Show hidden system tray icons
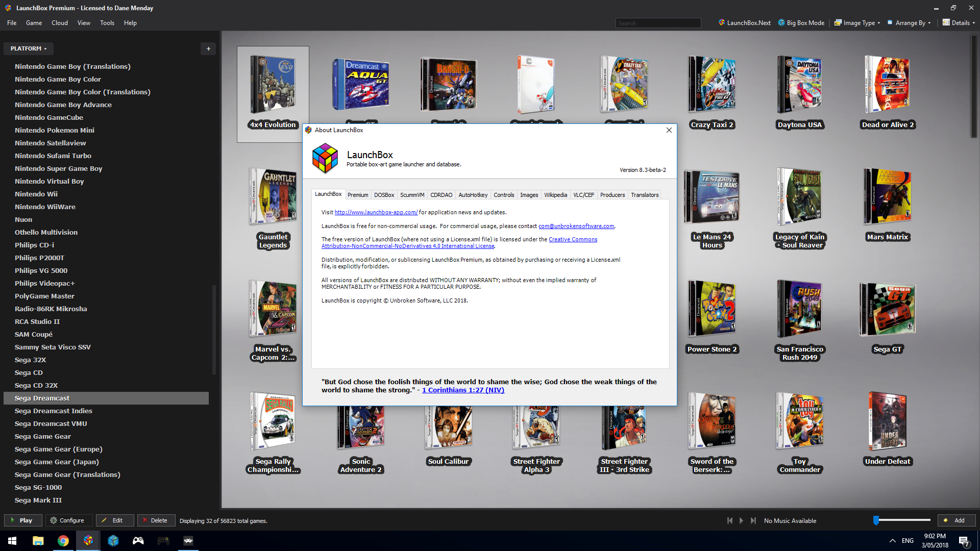Image resolution: width=980 pixels, height=551 pixels. pyautogui.click(x=892, y=541)
